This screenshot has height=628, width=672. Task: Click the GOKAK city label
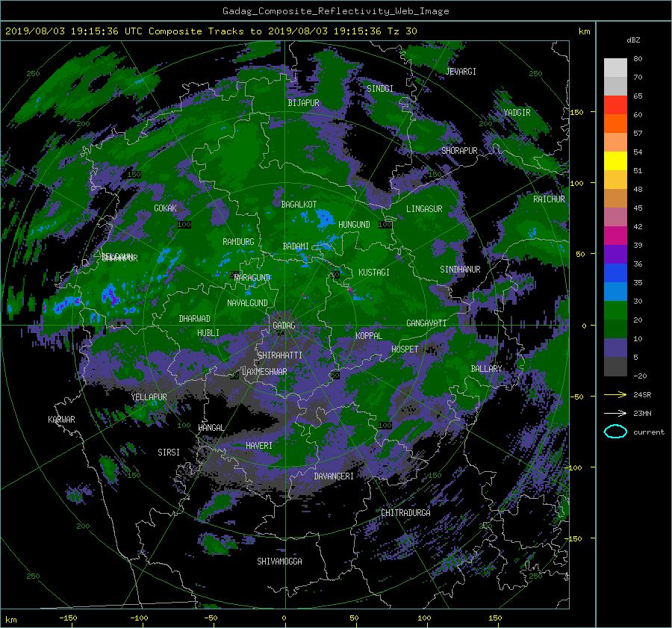point(166,208)
